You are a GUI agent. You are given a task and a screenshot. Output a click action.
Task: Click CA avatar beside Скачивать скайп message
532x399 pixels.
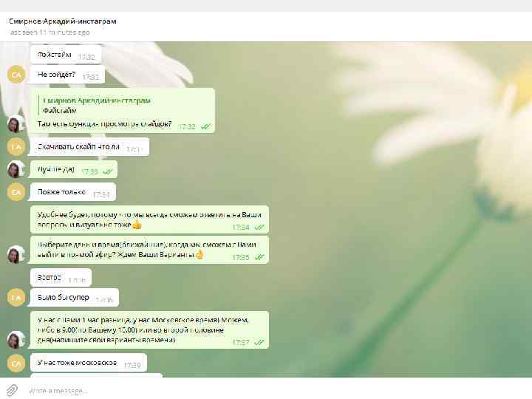[x=16, y=146]
